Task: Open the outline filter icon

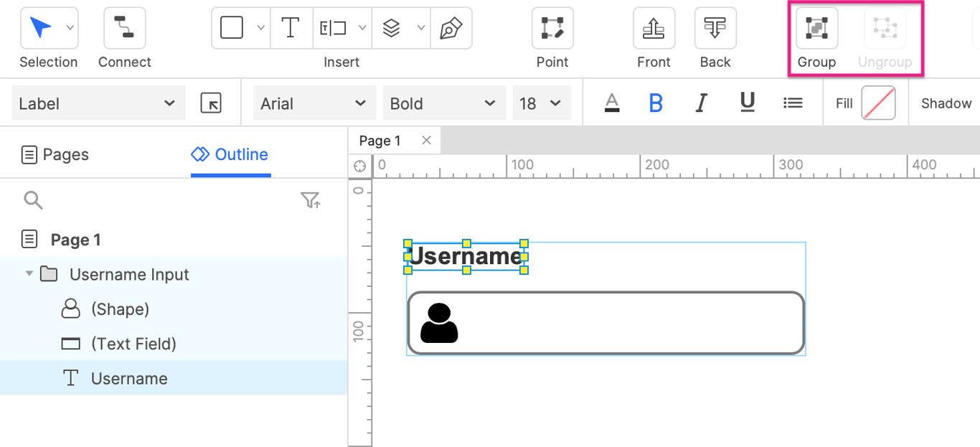Action: (311, 200)
